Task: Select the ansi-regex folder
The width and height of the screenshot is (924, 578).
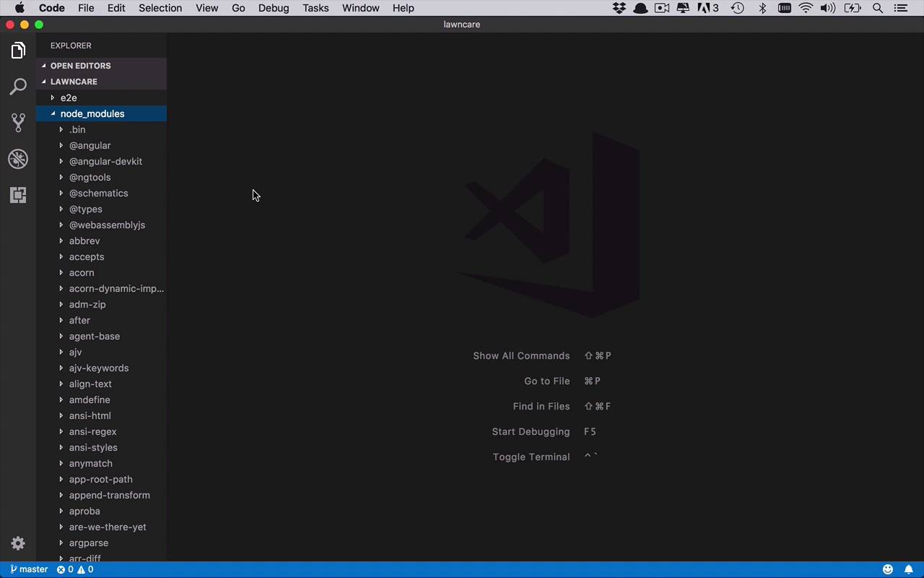Action: (x=92, y=431)
